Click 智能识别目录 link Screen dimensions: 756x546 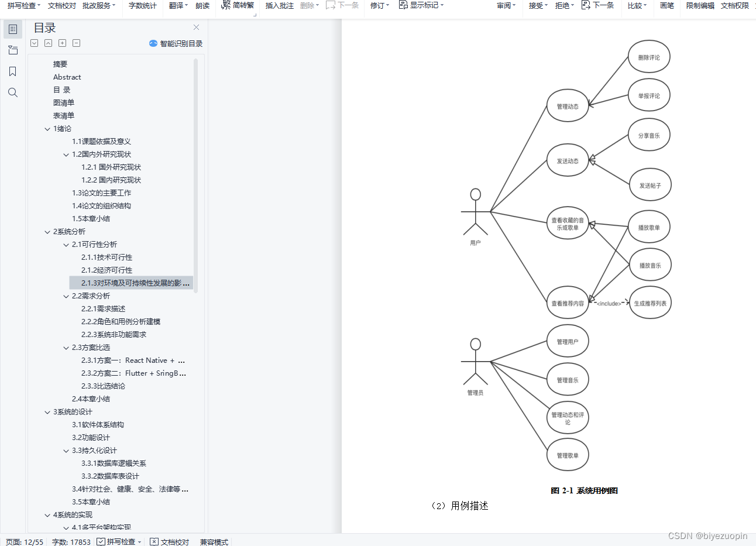(181, 43)
